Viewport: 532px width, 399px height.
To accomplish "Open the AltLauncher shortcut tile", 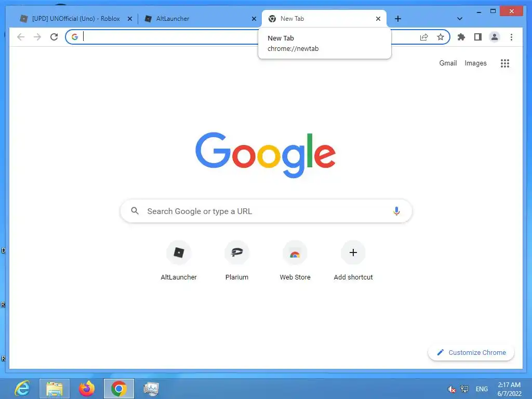I will (179, 261).
